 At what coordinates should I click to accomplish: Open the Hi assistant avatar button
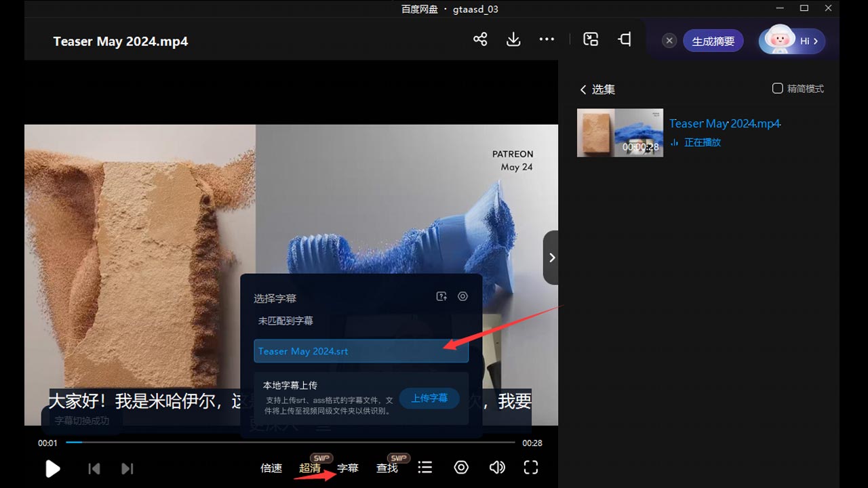click(x=791, y=41)
